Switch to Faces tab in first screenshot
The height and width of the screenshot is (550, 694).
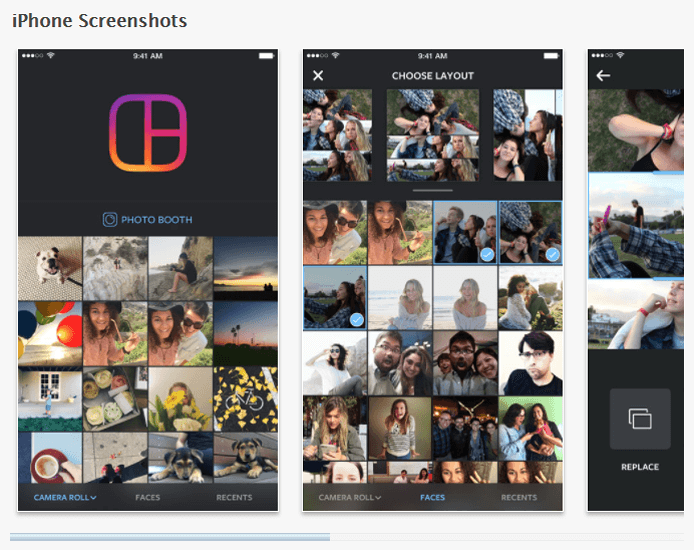click(x=148, y=498)
